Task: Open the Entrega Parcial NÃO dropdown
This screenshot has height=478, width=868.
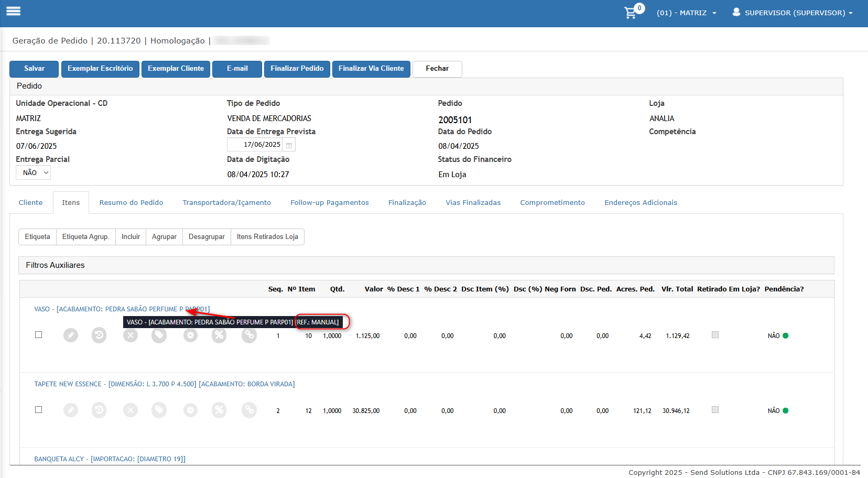Action: coord(34,172)
